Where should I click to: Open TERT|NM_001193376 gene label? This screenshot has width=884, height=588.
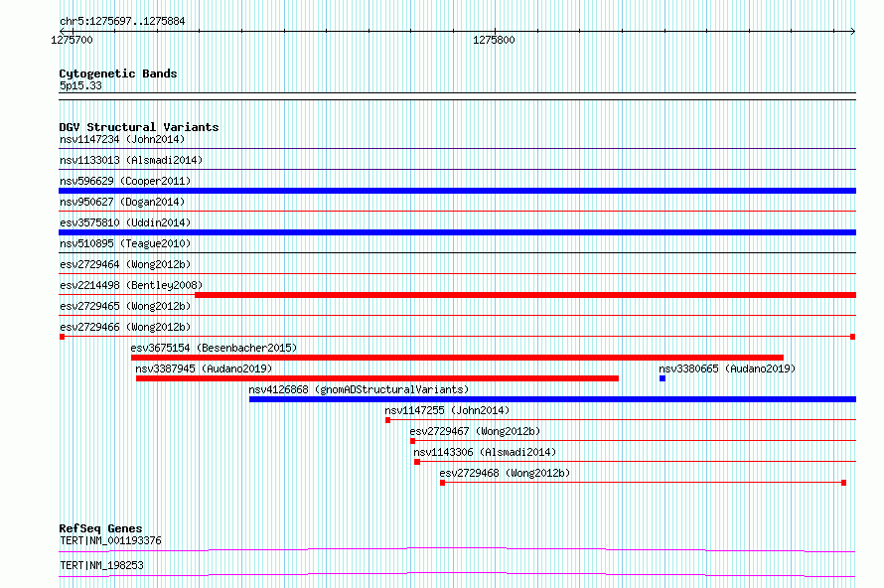(x=110, y=540)
